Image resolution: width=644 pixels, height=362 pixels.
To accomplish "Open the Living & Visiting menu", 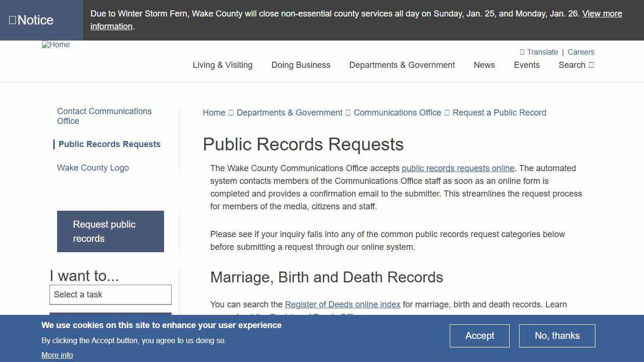I will point(222,65).
